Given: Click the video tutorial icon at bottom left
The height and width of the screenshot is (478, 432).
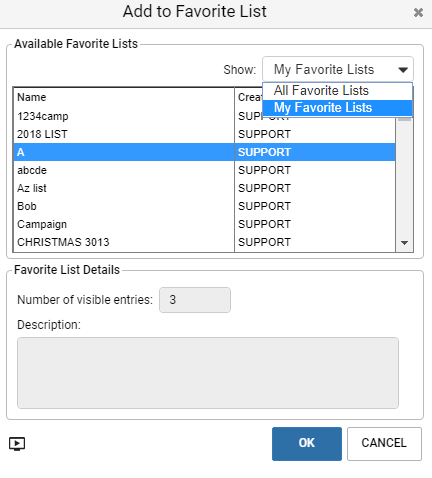Looking at the screenshot, I should 17,444.
